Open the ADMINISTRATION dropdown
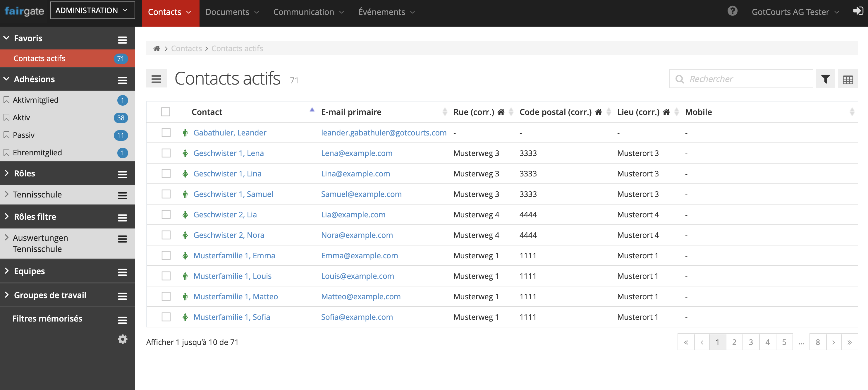 click(x=92, y=11)
